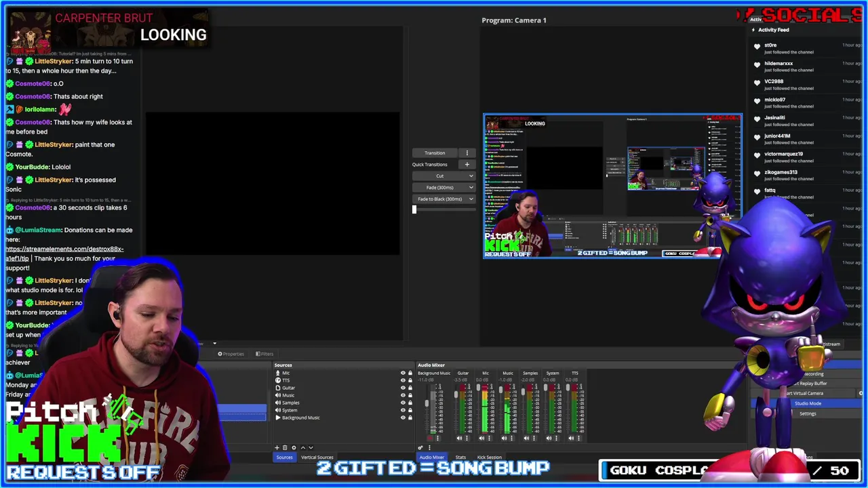Hide the Samples source with its eye icon
The height and width of the screenshot is (488, 868).
click(403, 403)
